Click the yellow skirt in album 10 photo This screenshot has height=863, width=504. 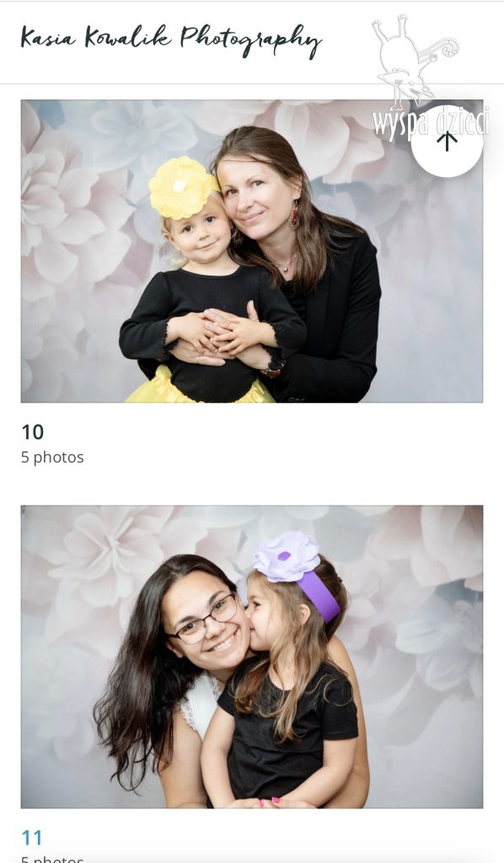pos(198,385)
